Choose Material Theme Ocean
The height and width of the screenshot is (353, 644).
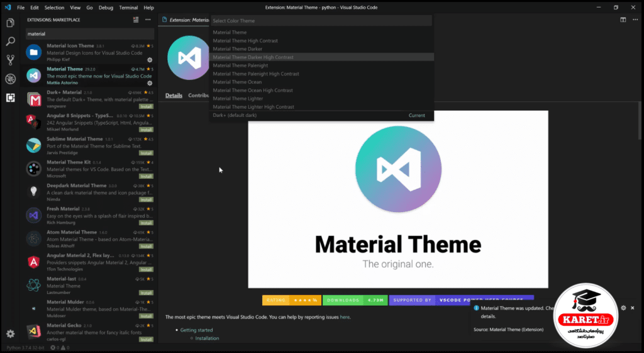[321, 82]
